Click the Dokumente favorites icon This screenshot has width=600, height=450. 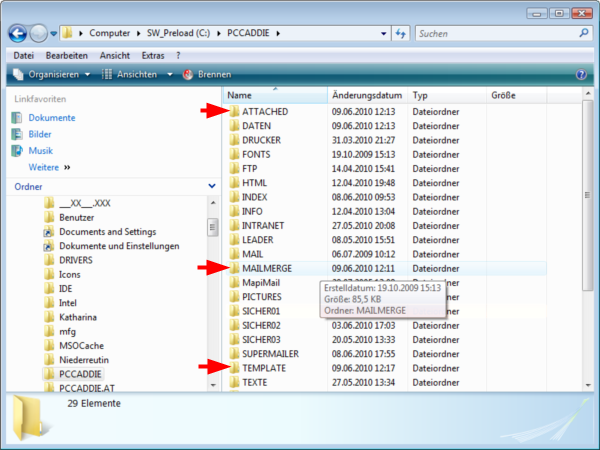click(16, 117)
